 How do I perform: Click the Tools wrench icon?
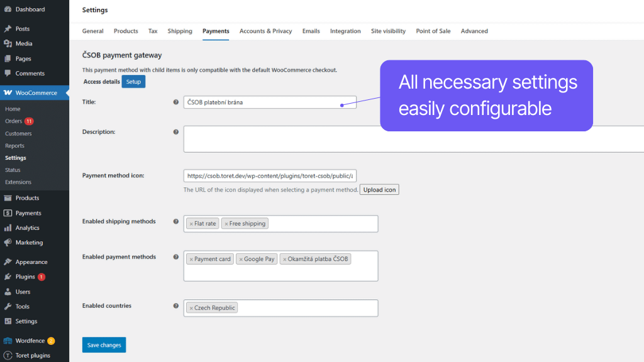click(8, 307)
